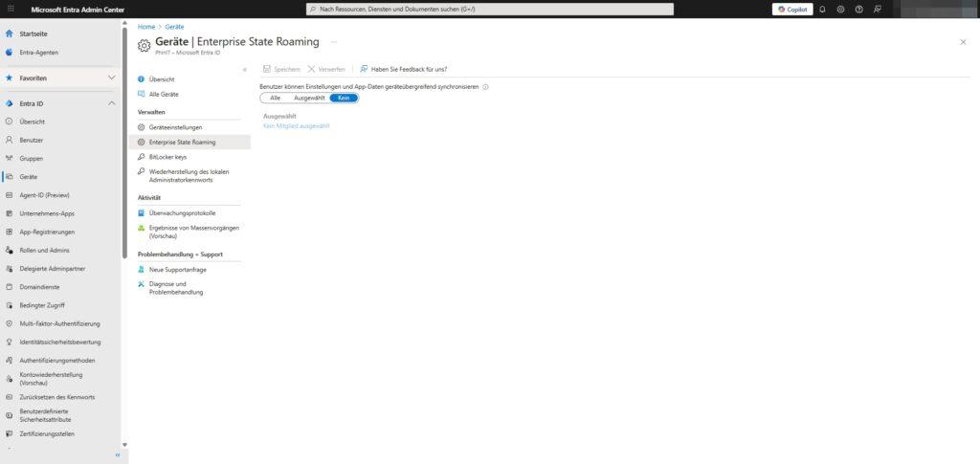Set sync option to Ausgewählt
This screenshot has width=980, height=464.
tap(309, 98)
